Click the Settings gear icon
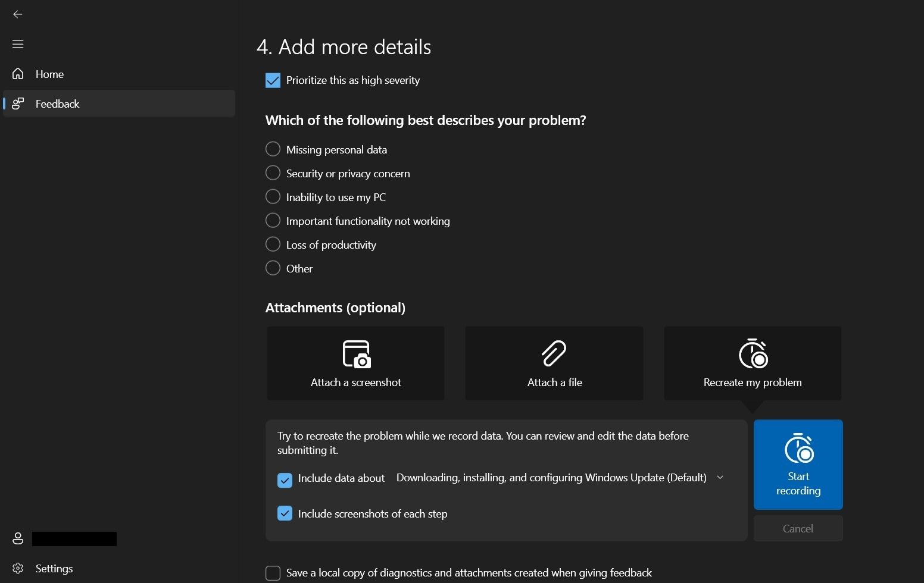The width and height of the screenshot is (924, 583). pos(18,569)
